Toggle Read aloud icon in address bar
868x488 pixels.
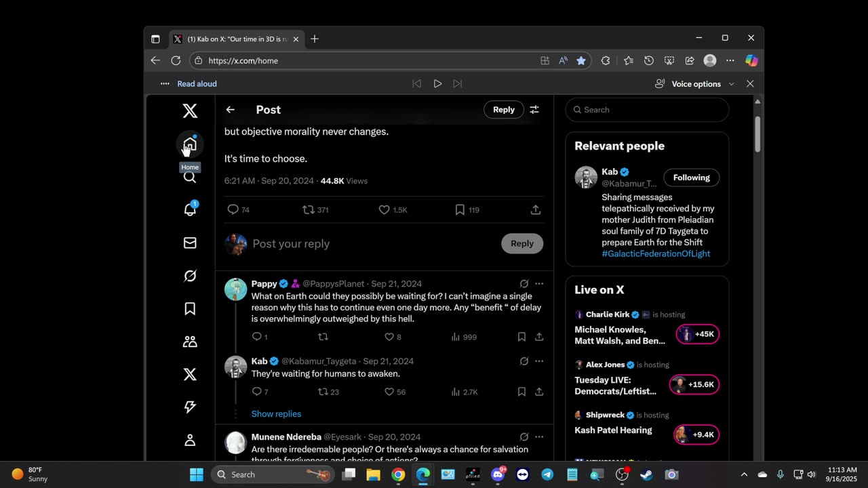[x=563, y=60]
